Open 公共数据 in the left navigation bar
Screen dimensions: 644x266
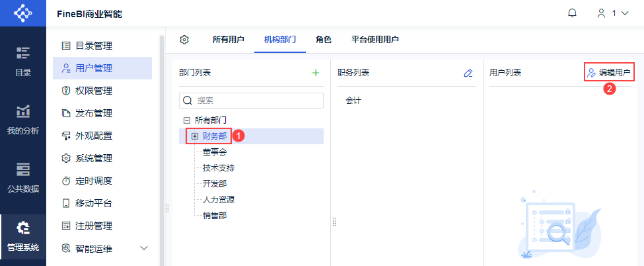tap(23, 177)
